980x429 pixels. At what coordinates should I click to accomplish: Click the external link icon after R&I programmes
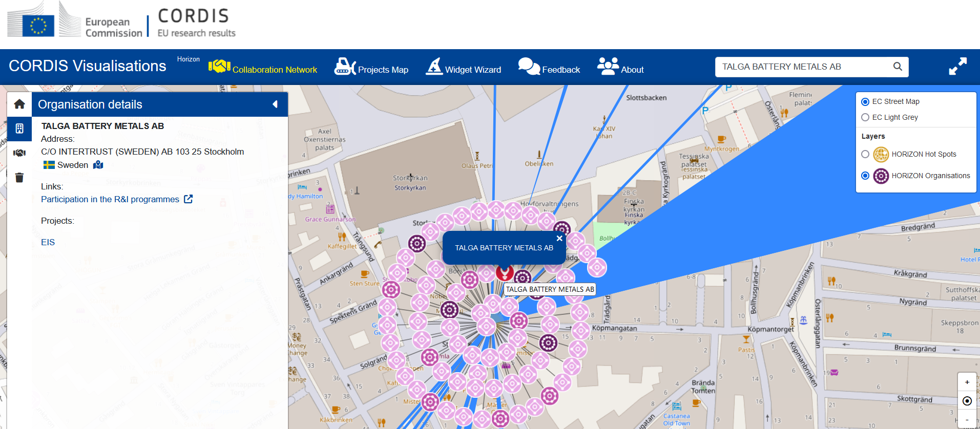click(189, 199)
